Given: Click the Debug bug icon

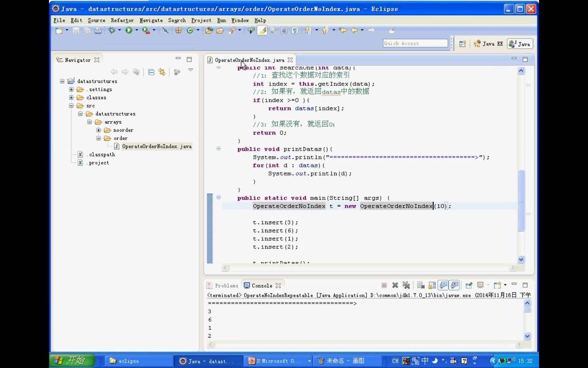Looking at the screenshot, I should coord(112,31).
